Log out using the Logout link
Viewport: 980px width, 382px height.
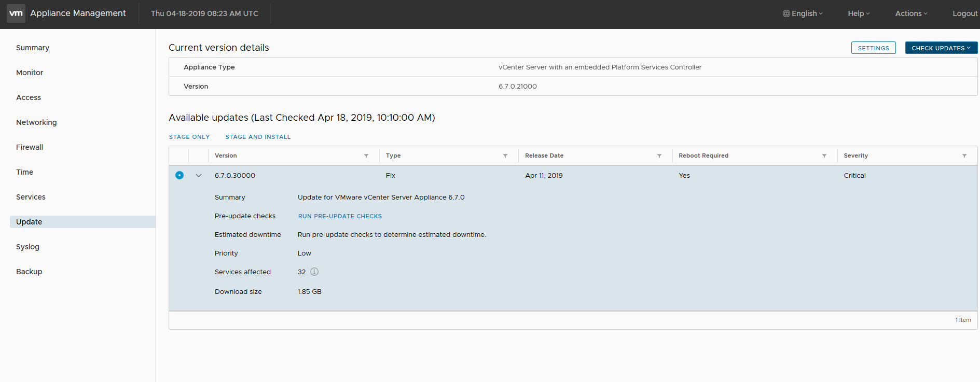tap(964, 13)
